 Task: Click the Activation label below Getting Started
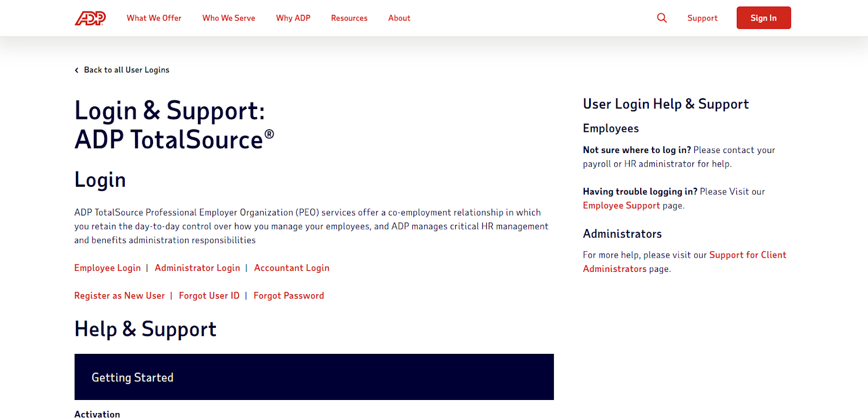97,414
